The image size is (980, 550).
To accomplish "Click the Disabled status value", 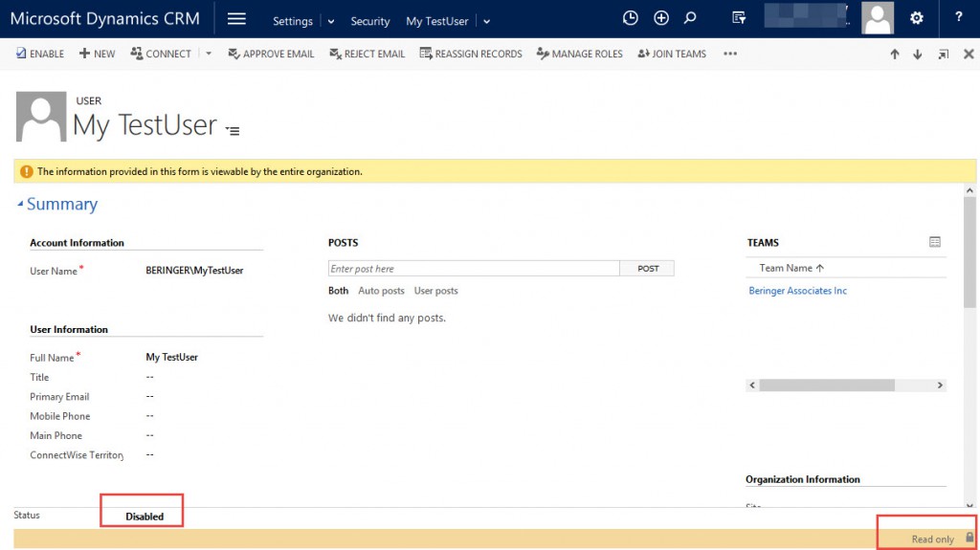I will [x=145, y=517].
